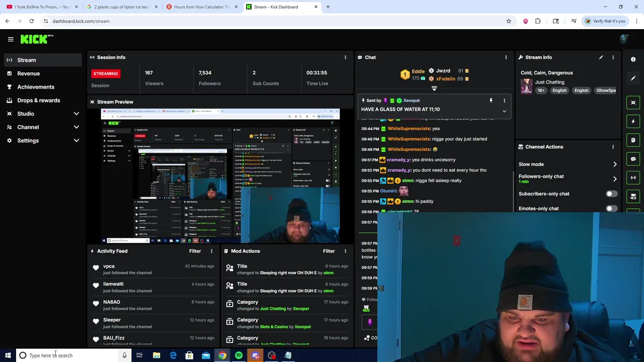Open Mail app from taskbar

click(x=206, y=355)
